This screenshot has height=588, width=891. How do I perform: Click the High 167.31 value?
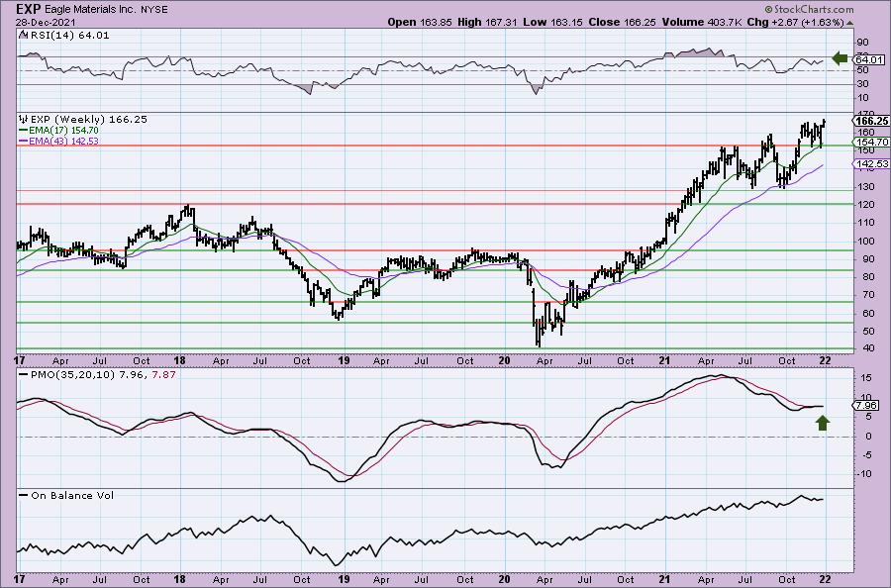tap(487, 22)
